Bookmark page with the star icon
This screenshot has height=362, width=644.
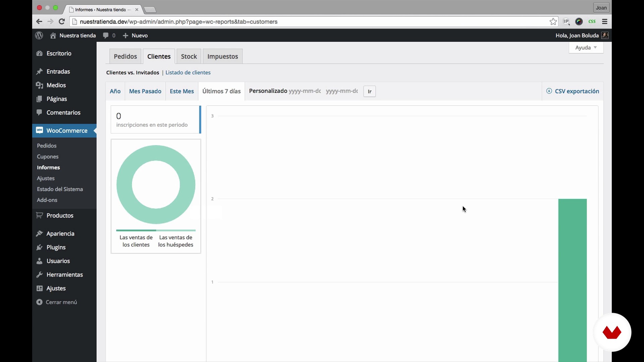553,21
